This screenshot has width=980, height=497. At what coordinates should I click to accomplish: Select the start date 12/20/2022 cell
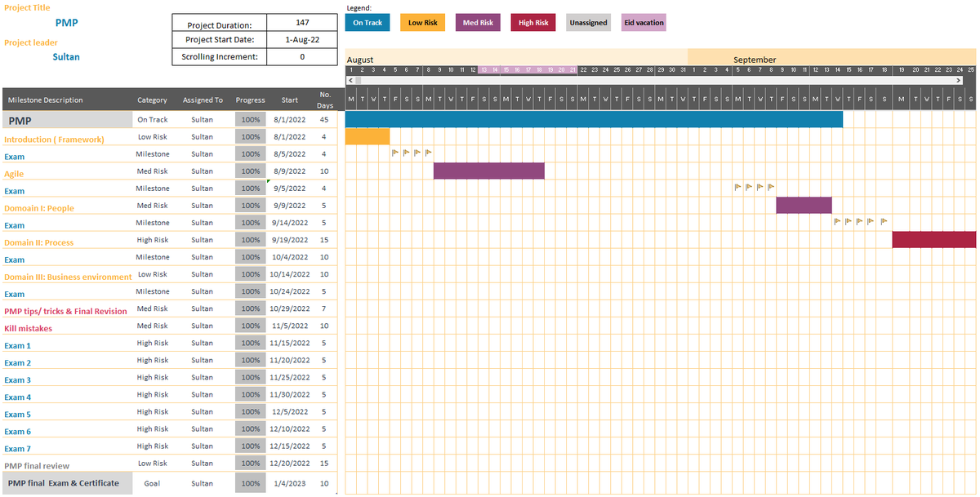[290, 463]
